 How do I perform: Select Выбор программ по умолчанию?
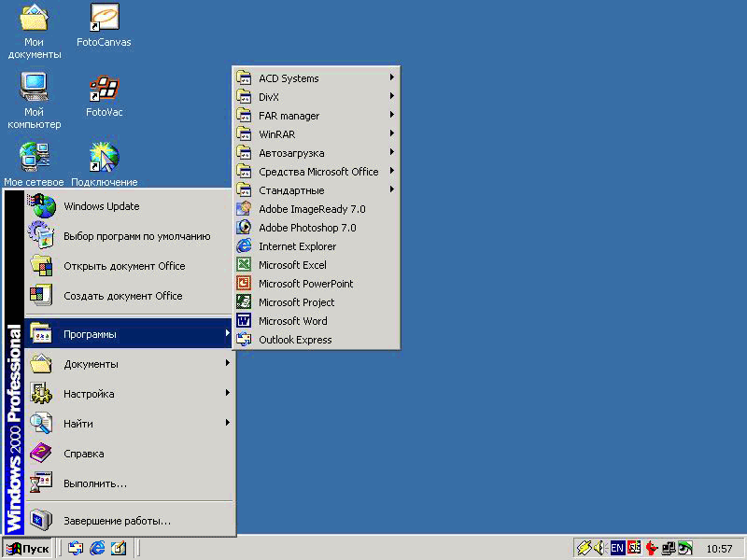(x=129, y=236)
